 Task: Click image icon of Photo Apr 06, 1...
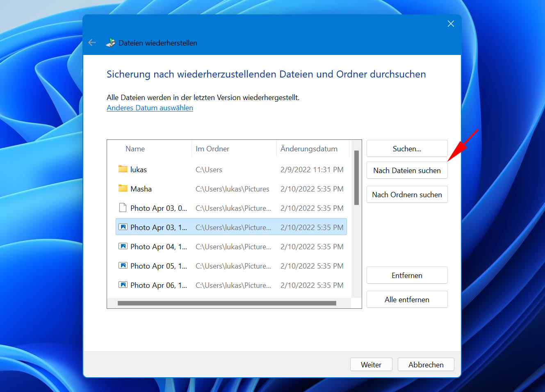pos(123,285)
